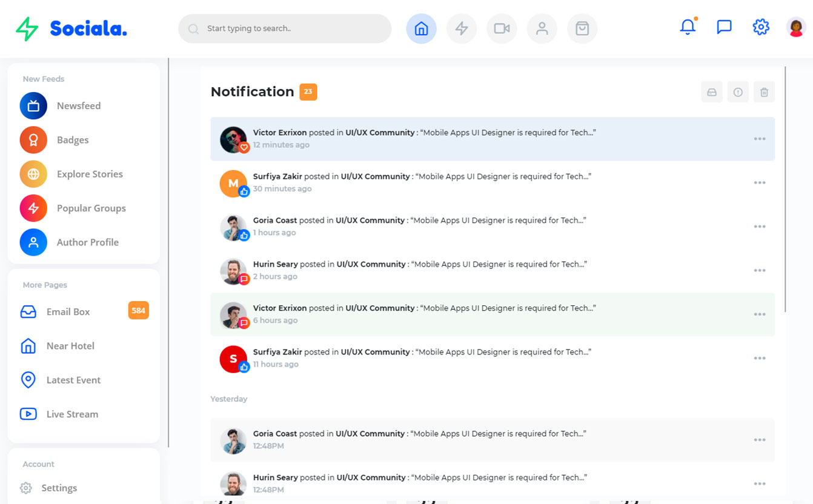The image size is (813, 504).
Task: Open more options on 11 hours ago notification
Action: coord(759,358)
